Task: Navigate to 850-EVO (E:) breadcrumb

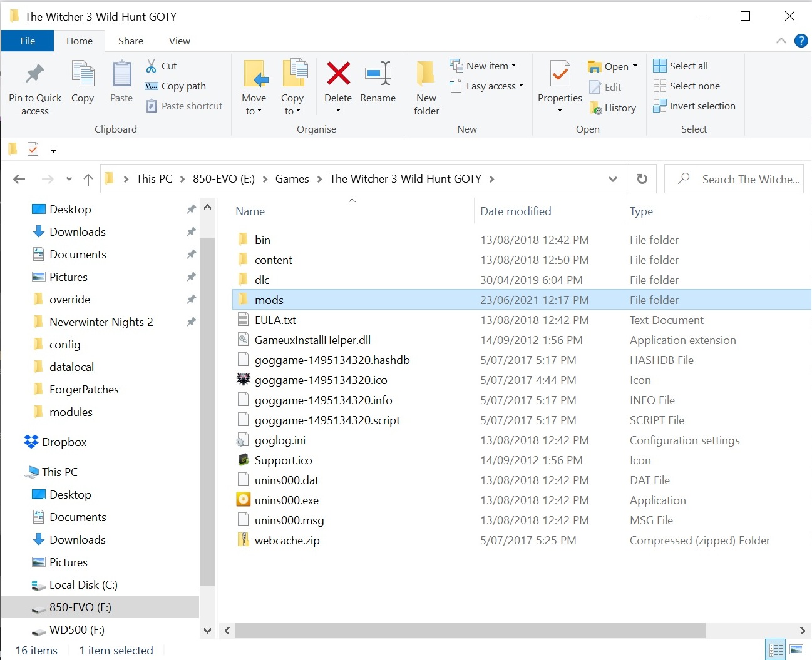Action: [224, 179]
